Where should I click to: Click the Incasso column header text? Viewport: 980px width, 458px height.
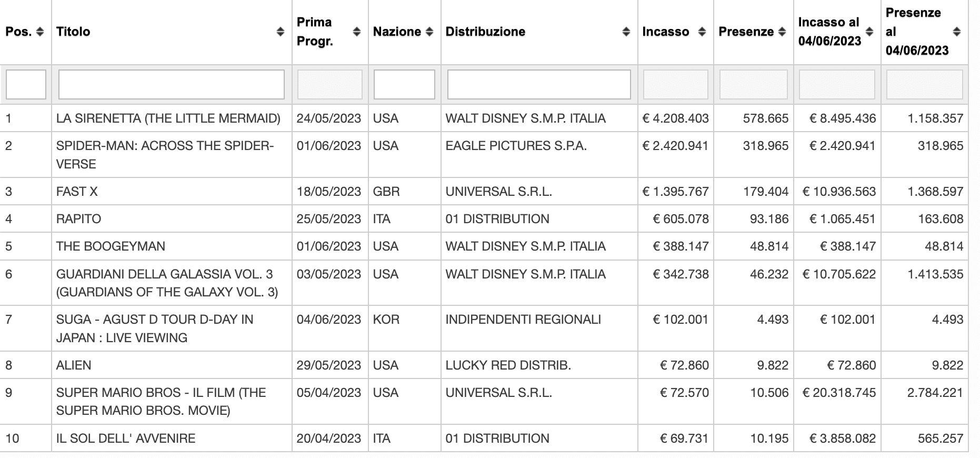click(x=666, y=32)
